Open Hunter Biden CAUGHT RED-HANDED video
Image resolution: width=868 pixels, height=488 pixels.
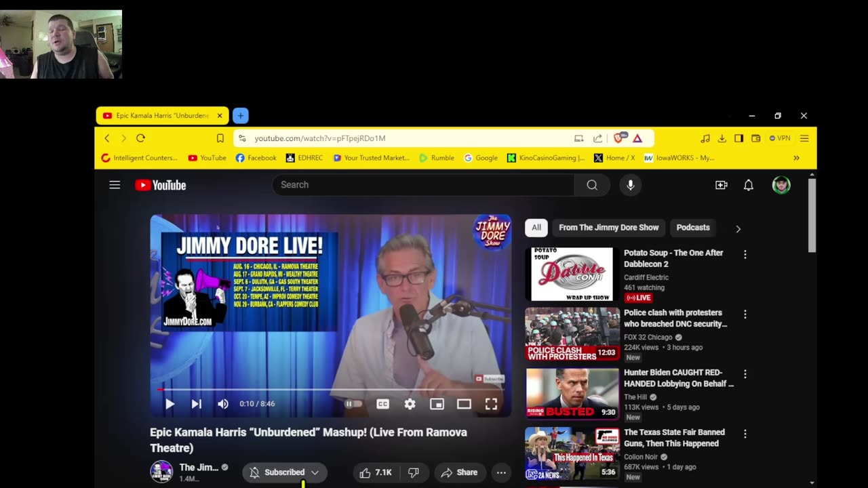(679, 378)
